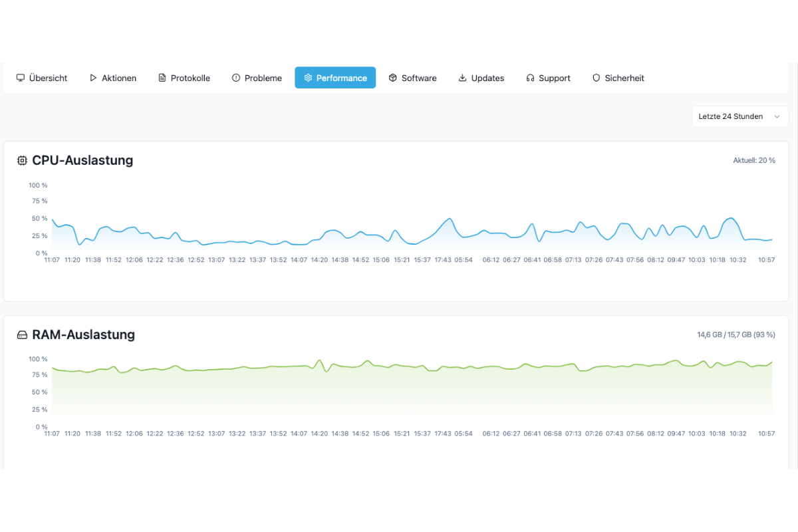Click the download icon beside Updates

click(x=463, y=78)
